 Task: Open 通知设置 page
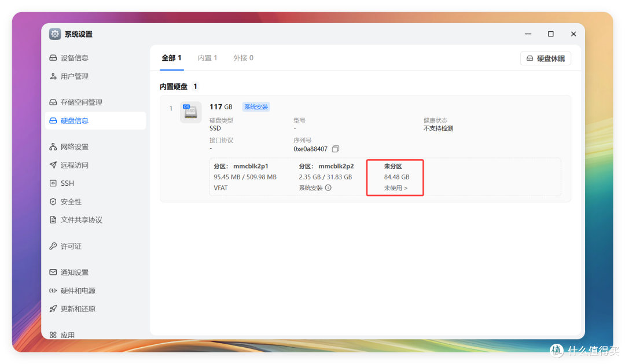tap(74, 273)
